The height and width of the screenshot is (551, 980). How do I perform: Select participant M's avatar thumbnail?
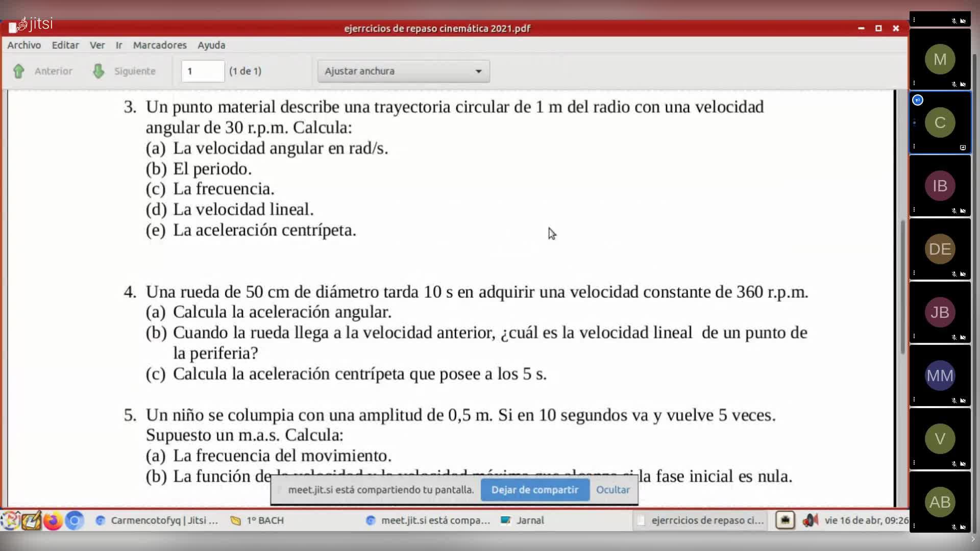pos(940,60)
